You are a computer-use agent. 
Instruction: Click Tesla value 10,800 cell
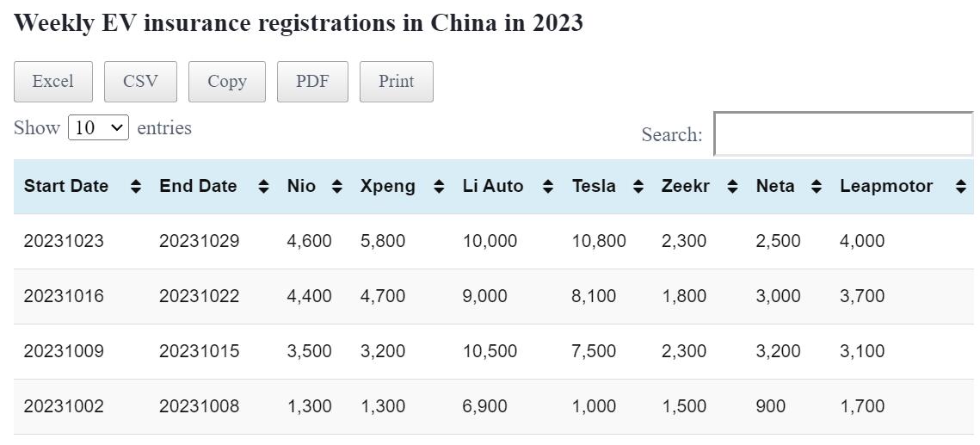[x=599, y=241]
